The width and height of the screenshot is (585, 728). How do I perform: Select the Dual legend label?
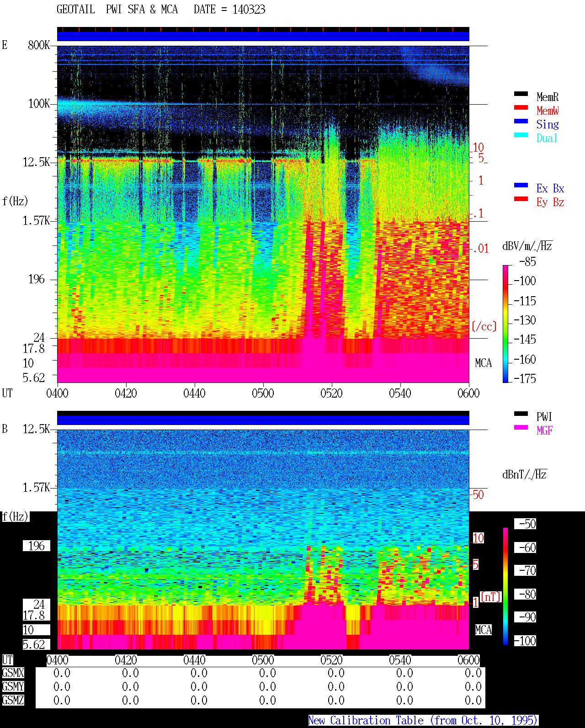pos(548,138)
